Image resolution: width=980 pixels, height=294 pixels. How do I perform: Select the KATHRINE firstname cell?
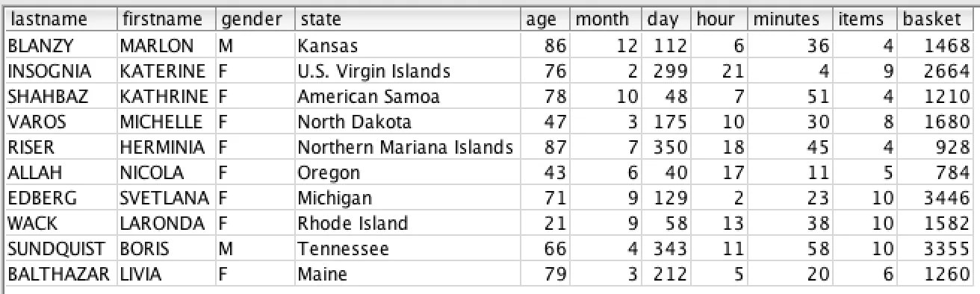pos(166,97)
